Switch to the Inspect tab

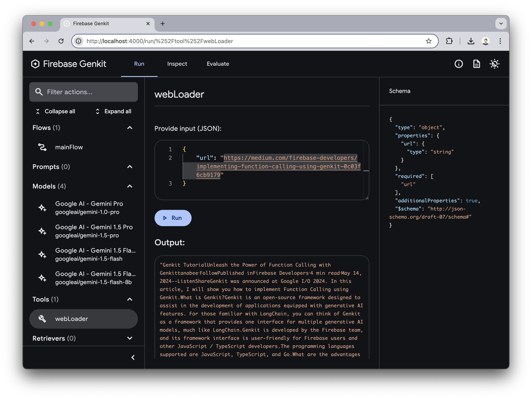(177, 64)
